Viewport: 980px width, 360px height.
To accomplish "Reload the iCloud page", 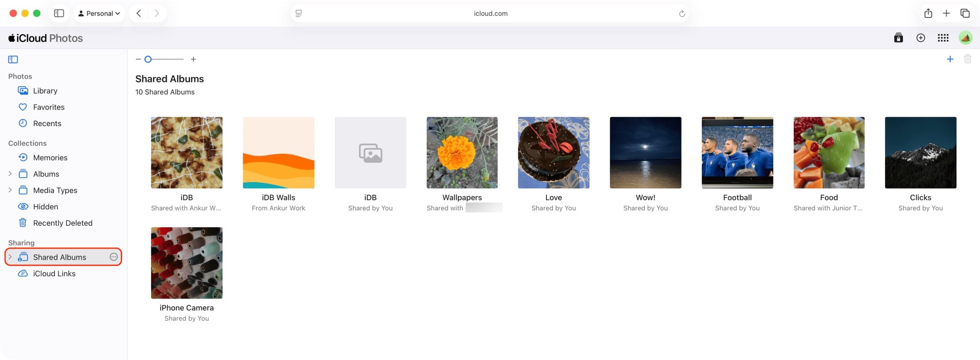I will 682,13.
